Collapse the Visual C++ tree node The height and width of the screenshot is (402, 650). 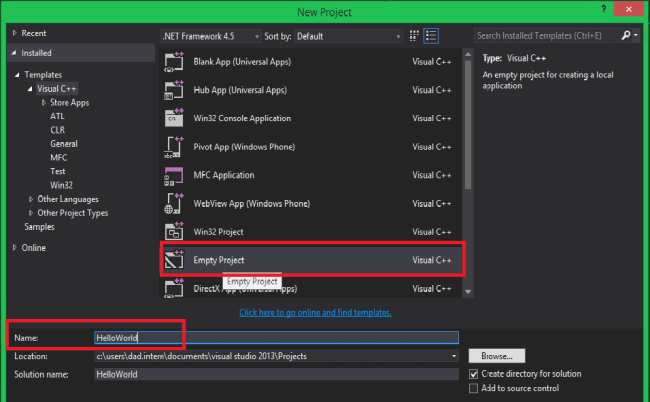(30, 89)
